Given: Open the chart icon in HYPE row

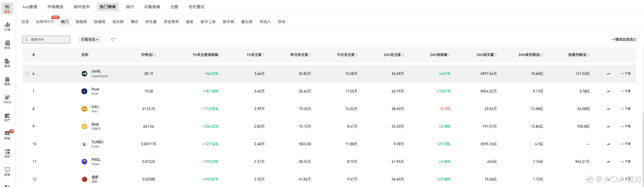Looking at the screenshot, I should (x=608, y=74).
